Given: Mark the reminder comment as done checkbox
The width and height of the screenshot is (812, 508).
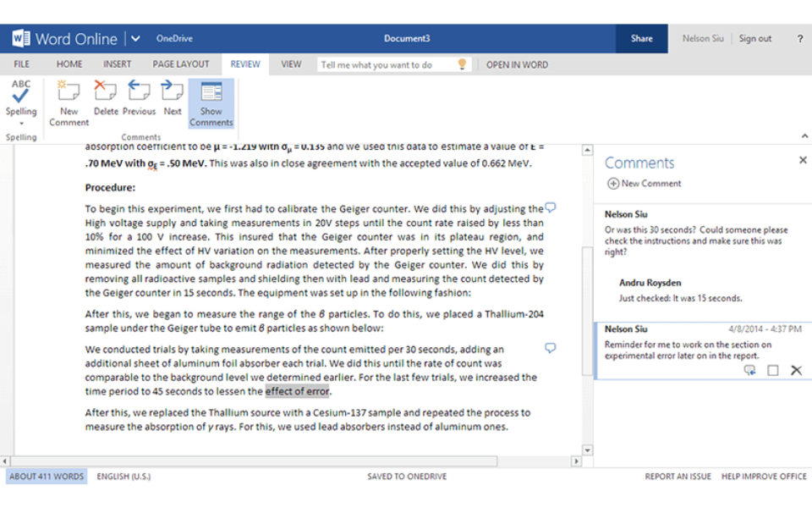Looking at the screenshot, I should (x=772, y=370).
